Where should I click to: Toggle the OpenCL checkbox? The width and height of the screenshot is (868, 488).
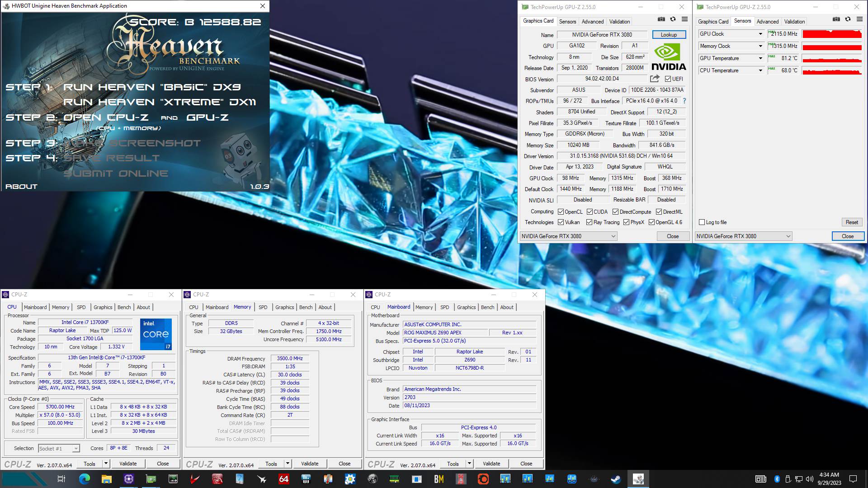point(561,212)
